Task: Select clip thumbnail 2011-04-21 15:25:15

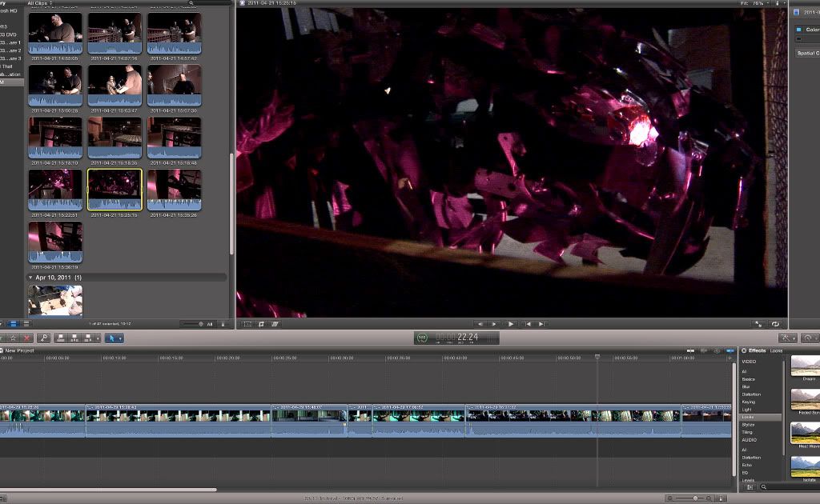Action: (x=115, y=189)
